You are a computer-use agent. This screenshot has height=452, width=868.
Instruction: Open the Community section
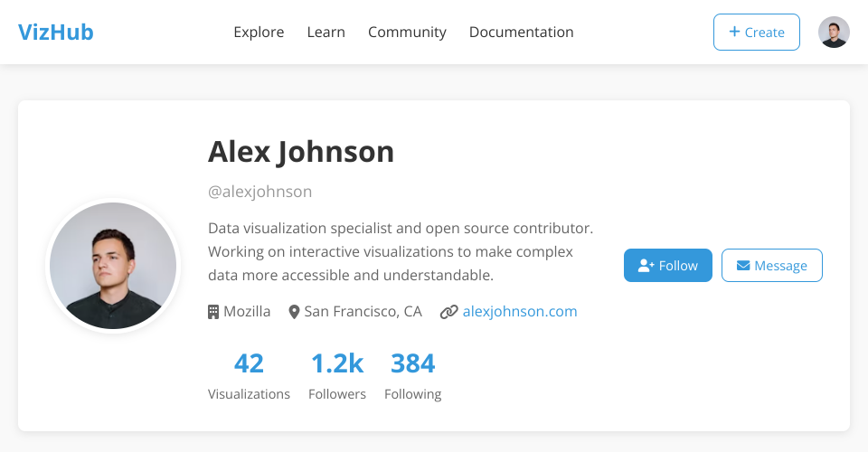pos(407,33)
